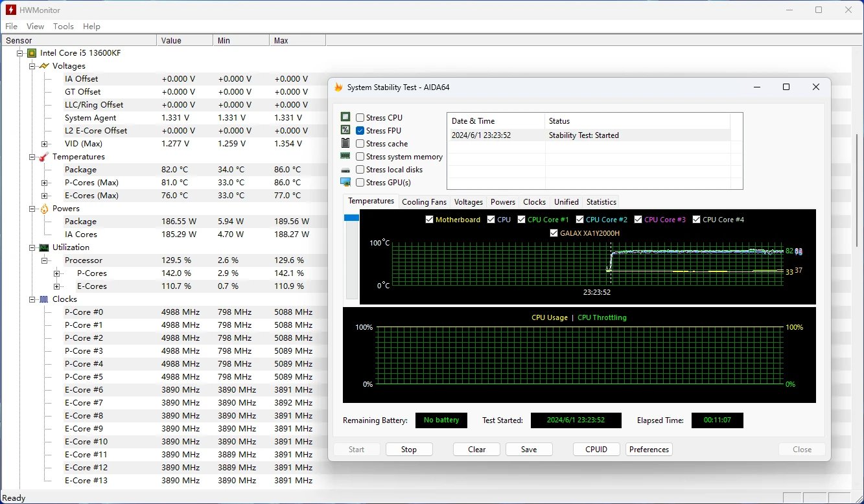This screenshot has width=864, height=504.
Task: Click the RAM icon beside Stress system memory
Action: click(345, 156)
